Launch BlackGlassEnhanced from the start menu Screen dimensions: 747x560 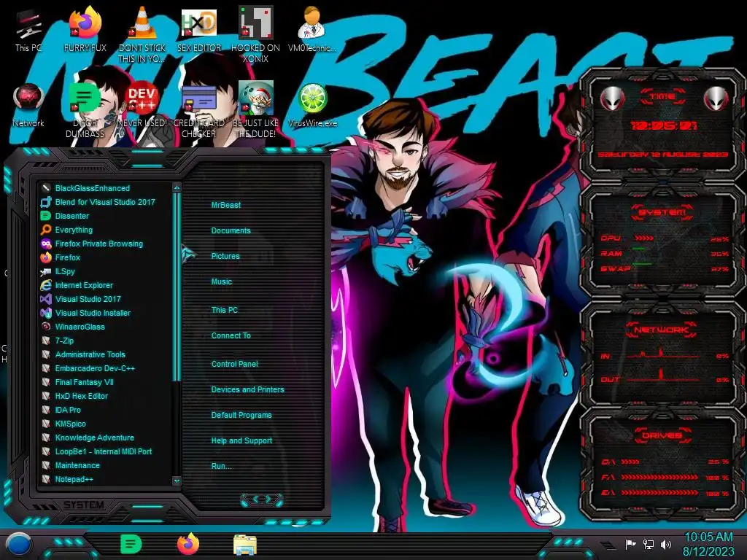[93, 188]
